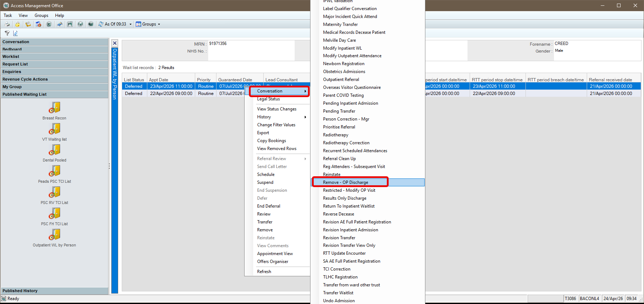Select Remove - OP Discharge from the submenu
The image size is (644, 304).
tap(345, 182)
